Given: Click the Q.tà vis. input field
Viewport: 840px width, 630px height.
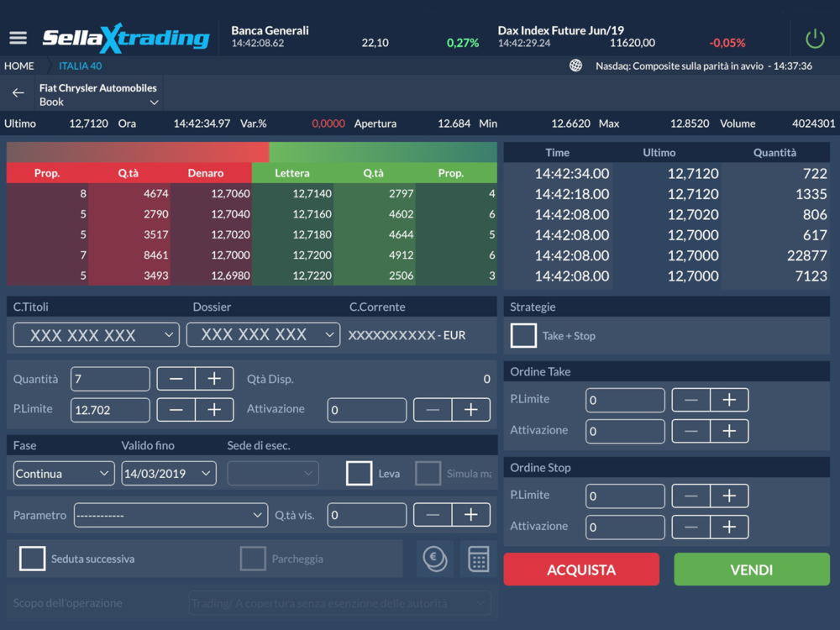Looking at the screenshot, I should 367,515.
